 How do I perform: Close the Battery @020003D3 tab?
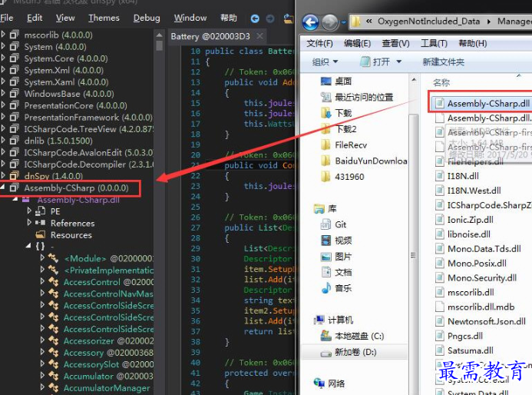pos(259,36)
